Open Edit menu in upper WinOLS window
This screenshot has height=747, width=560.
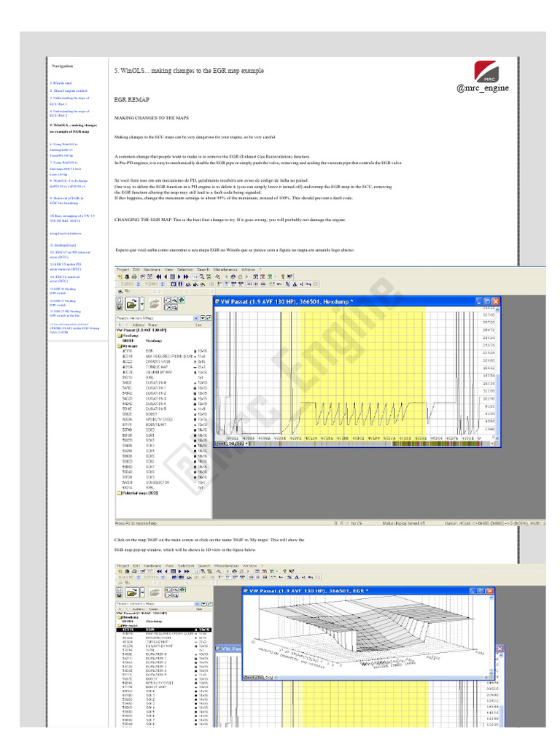click(x=136, y=270)
